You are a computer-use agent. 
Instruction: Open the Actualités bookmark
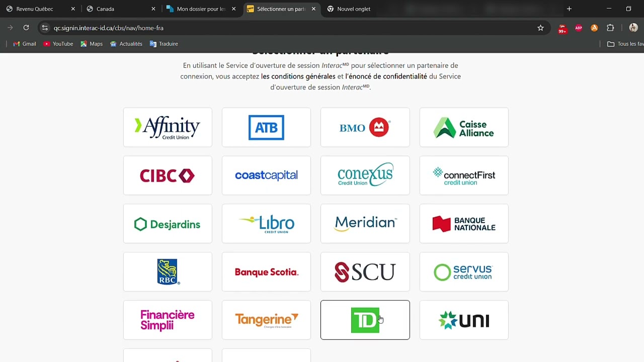tap(126, 44)
